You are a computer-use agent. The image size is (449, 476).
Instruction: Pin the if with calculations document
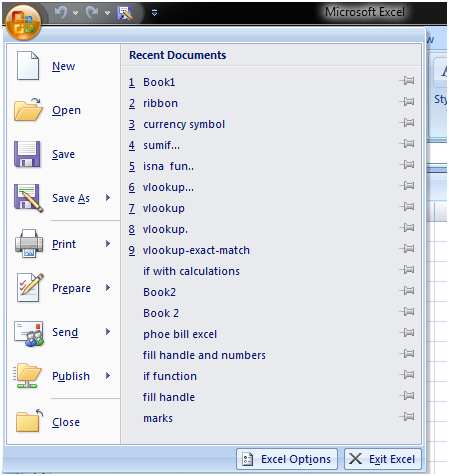point(407,270)
